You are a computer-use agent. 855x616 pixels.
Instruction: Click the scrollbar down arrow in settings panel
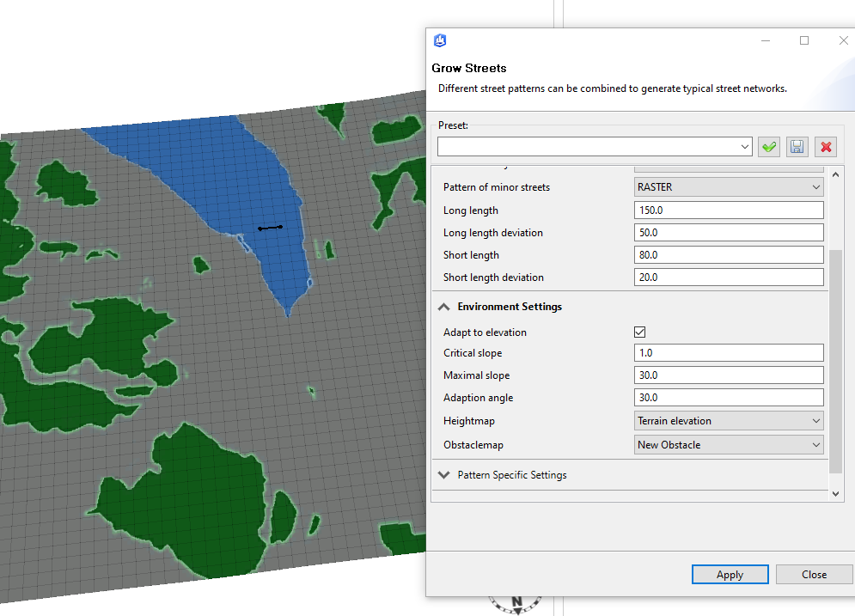(x=835, y=492)
